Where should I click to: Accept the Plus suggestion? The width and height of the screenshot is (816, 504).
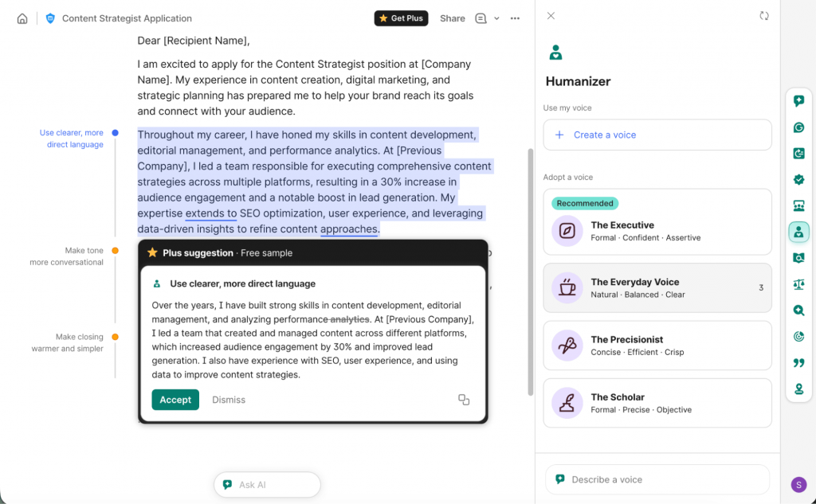point(175,400)
